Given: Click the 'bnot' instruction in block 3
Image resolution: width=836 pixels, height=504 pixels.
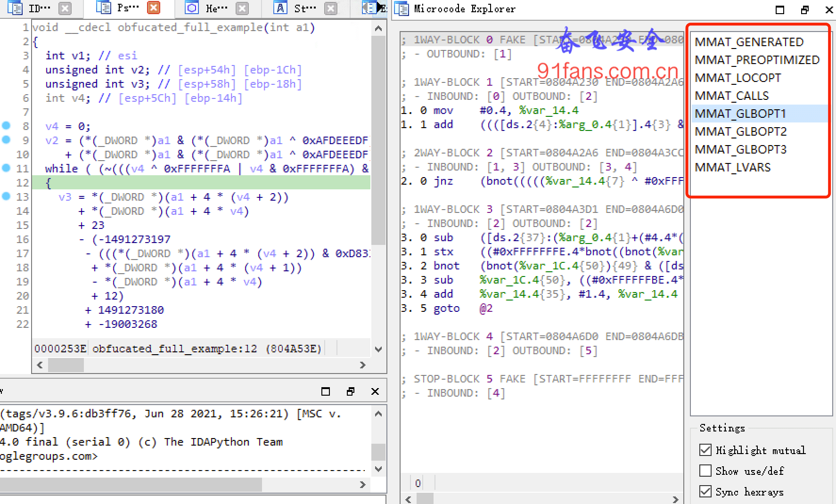Looking at the screenshot, I should point(446,266).
